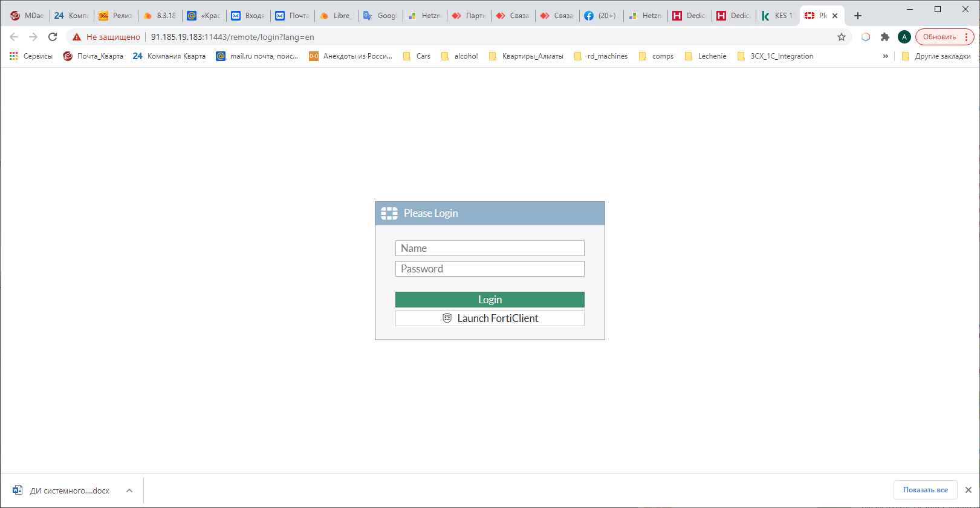
Task: Open the profile avatar A
Action: coord(904,37)
